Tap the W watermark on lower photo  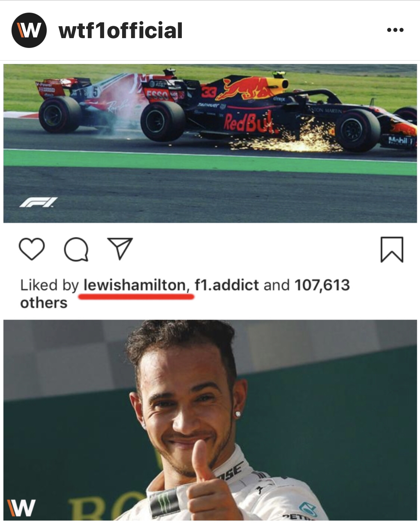click(x=22, y=508)
